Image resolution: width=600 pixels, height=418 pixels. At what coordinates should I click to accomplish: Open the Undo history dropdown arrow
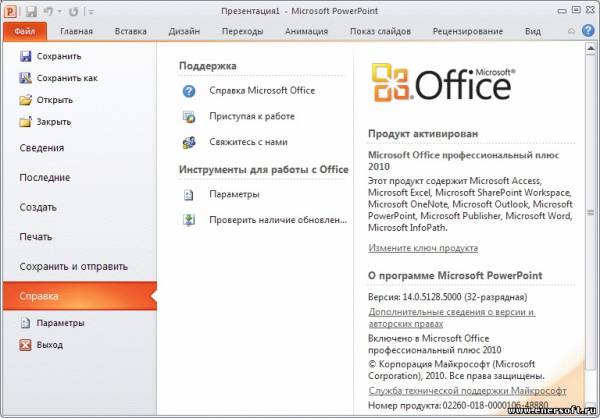point(59,12)
